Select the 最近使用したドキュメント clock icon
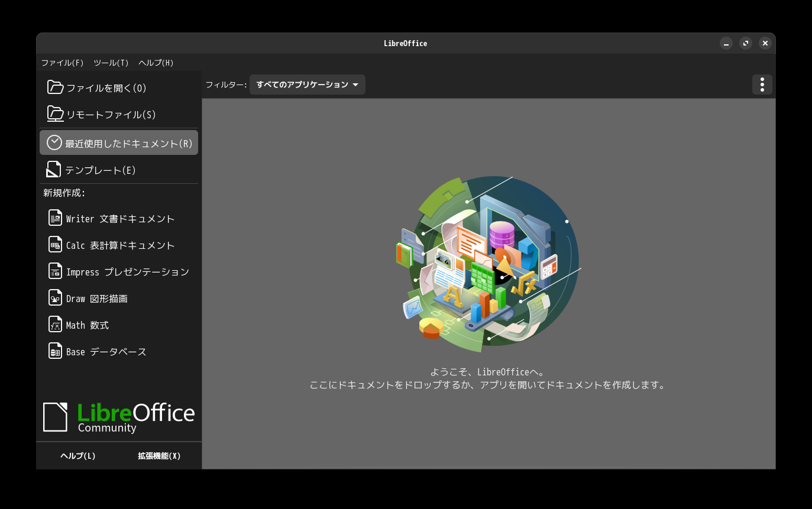This screenshot has width=812, height=509. tap(54, 142)
